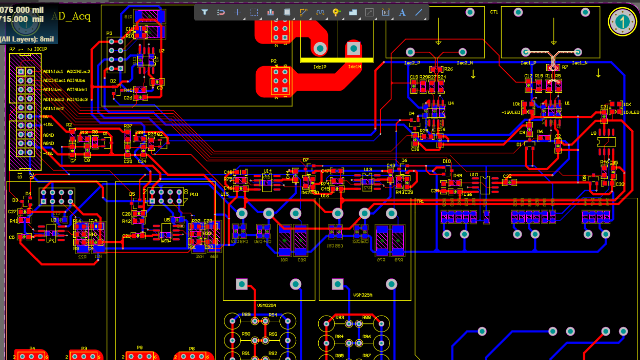Image resolution: width=640 pixels, height=360 pixels.
Task: Start Interactive Routing from the toolbar
Action: 303,12
